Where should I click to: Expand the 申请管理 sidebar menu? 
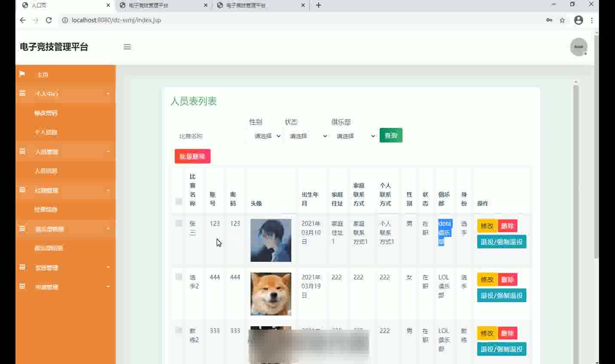(65, 287)
